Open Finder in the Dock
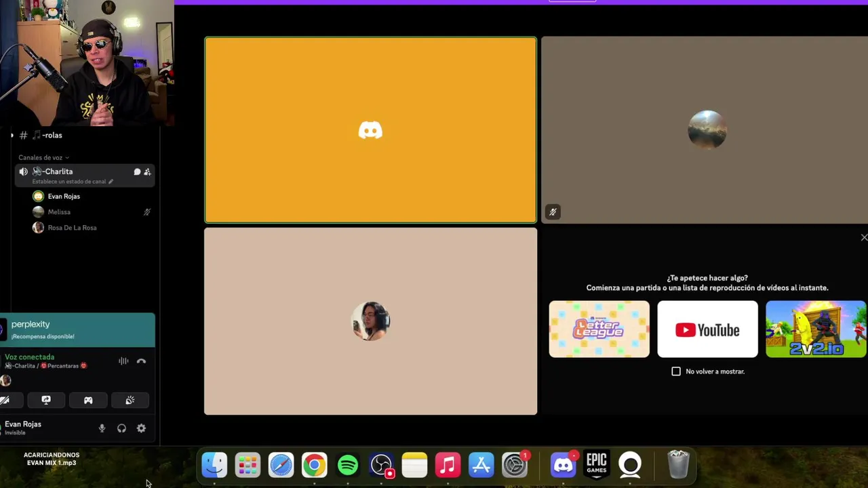 [214, 465]
